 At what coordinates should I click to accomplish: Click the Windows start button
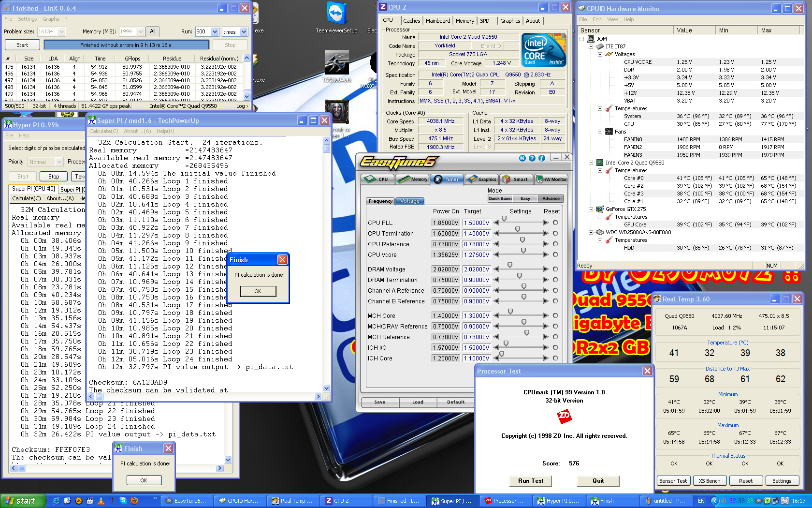coord(23,501)
